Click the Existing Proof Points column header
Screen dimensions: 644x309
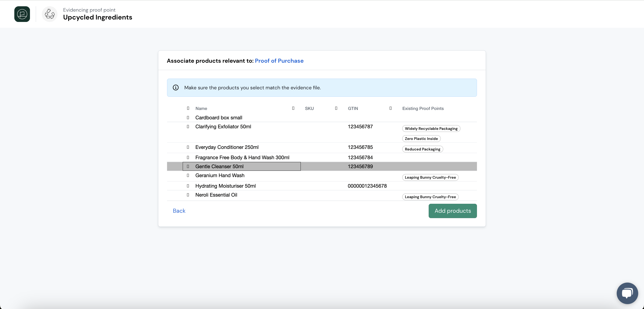423,108
